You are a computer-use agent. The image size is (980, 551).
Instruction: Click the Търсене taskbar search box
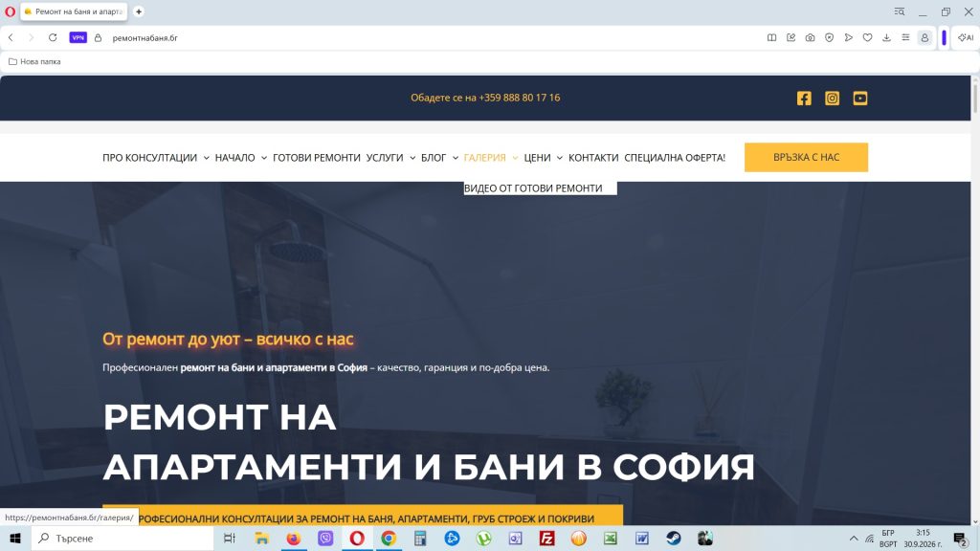[122, 538]
